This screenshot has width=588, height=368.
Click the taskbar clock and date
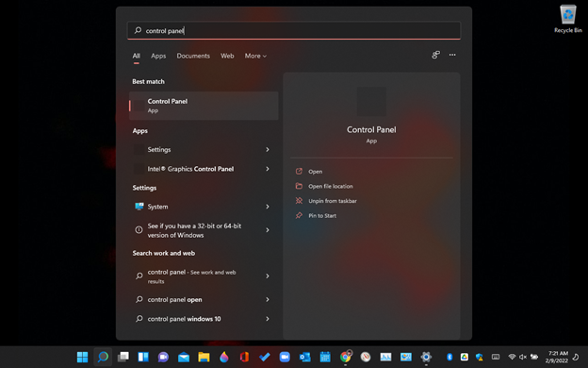[x=557, y=357]
